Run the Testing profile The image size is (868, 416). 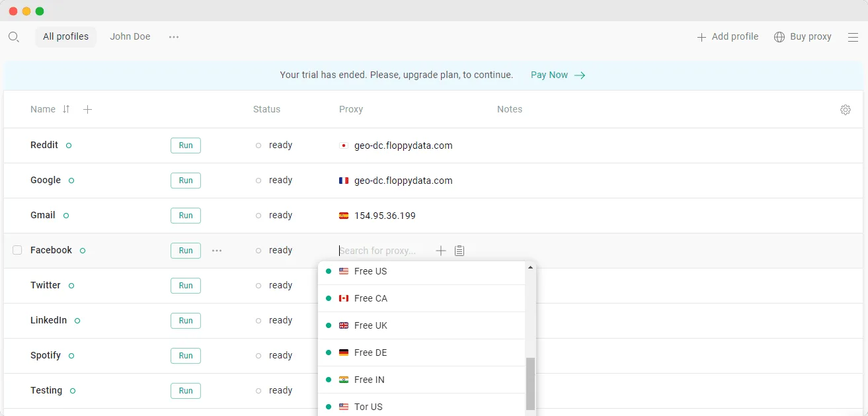(x=186, y=391)
